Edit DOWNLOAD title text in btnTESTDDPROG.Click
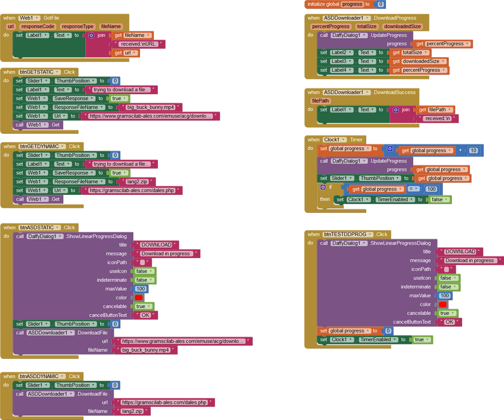This screenshot has height=420, width=504. (x=460, y=251)
